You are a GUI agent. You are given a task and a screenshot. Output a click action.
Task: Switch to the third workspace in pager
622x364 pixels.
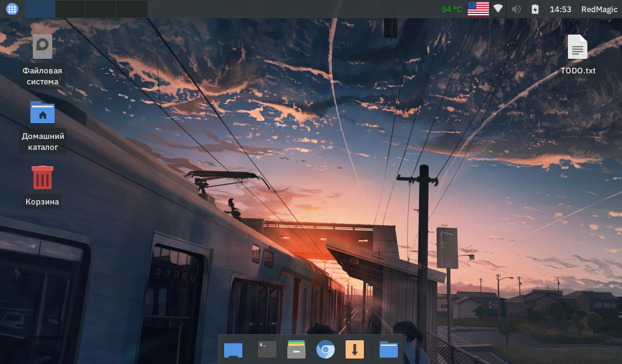100,9
